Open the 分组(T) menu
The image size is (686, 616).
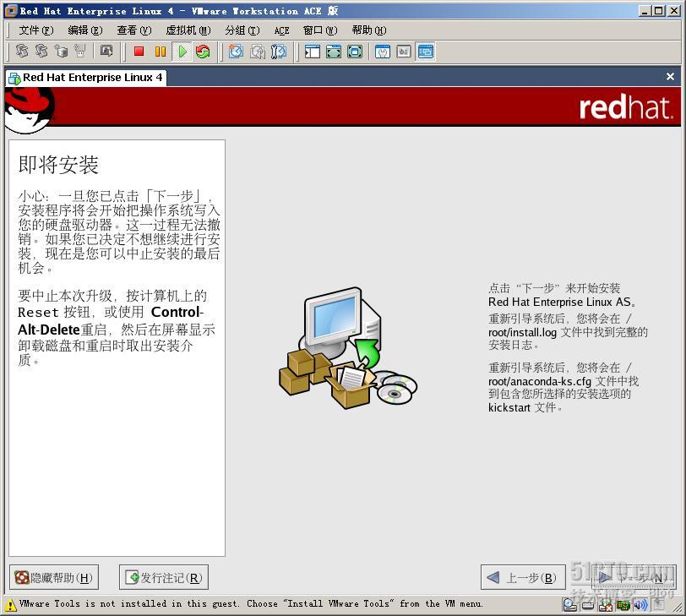tap(242, 30)
